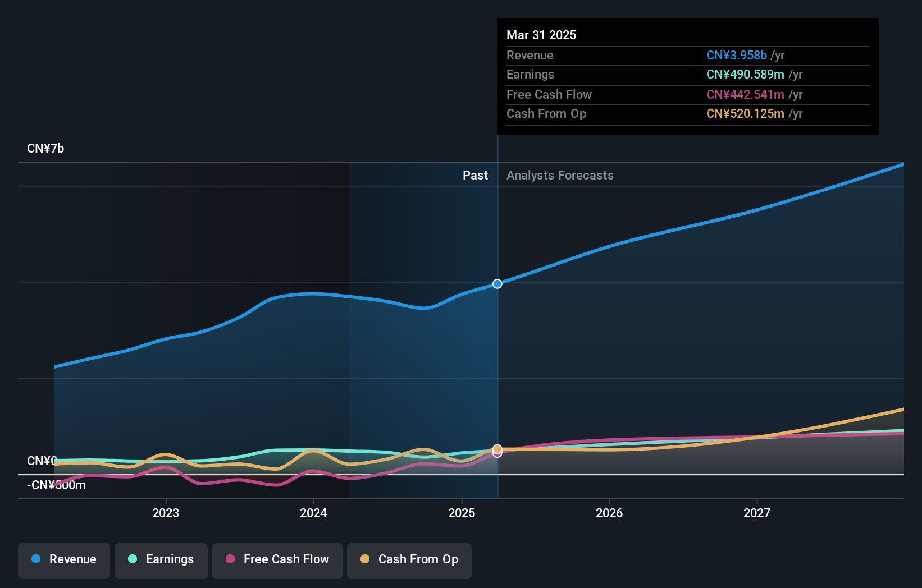Toggle the Earnings legend button

[x=161, y=561]
